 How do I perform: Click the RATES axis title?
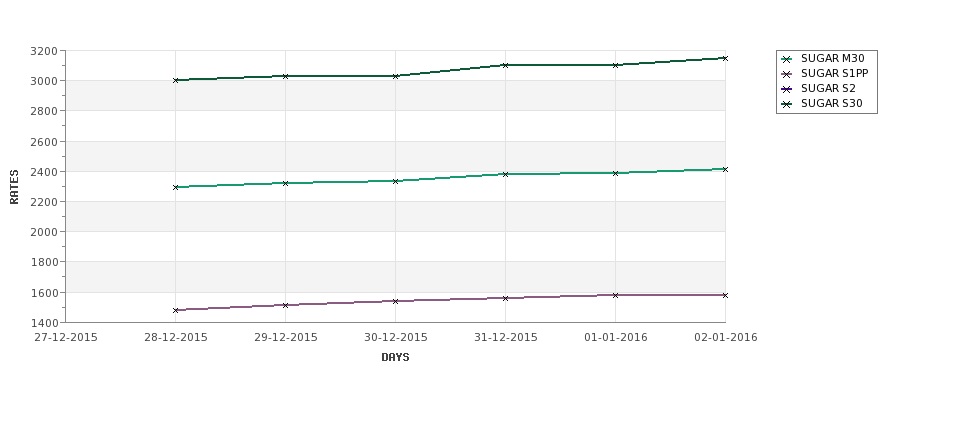[14, 187]
